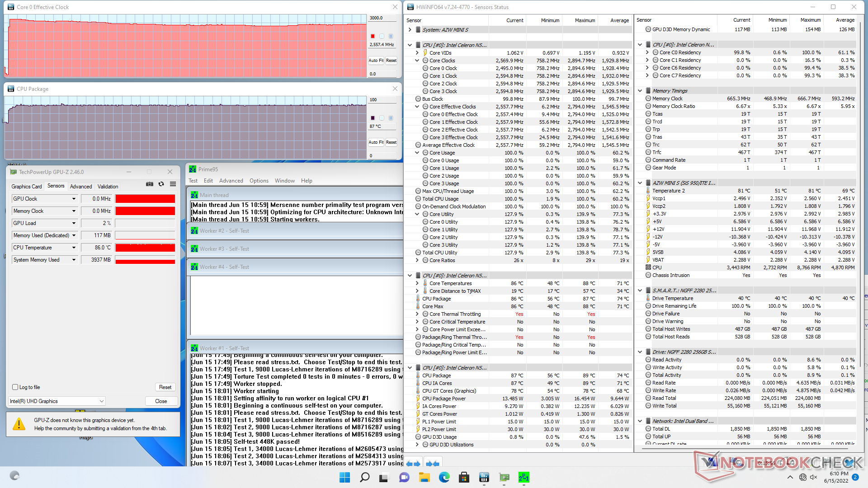
Task: Click the Worker #1 Self-Test window icon
Action: pos(194,348)
